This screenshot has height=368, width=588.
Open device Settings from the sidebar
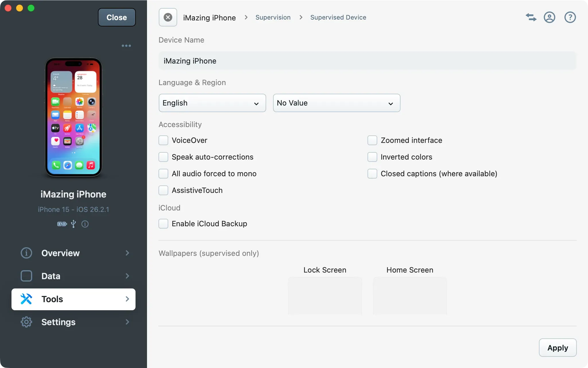click(58, 322)
